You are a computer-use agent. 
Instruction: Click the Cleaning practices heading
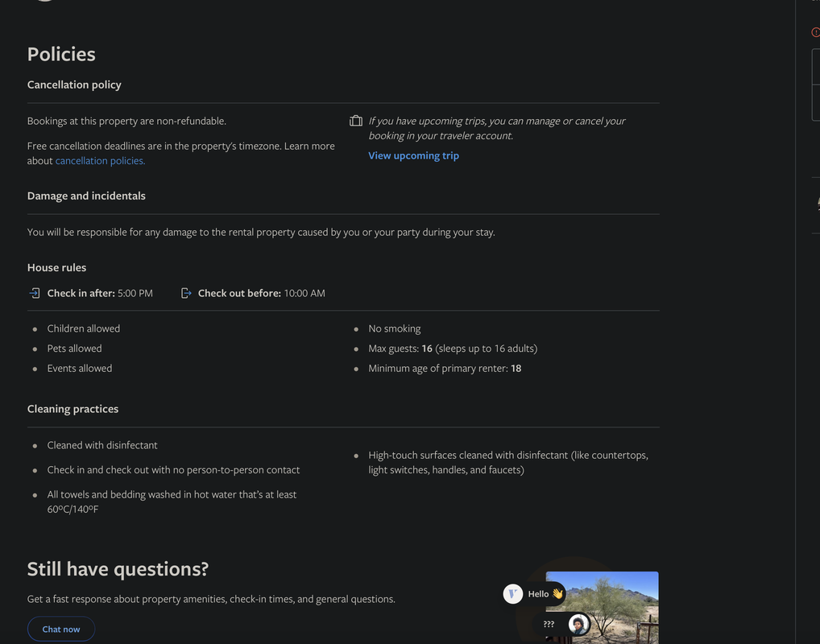(x=72, y=409)
